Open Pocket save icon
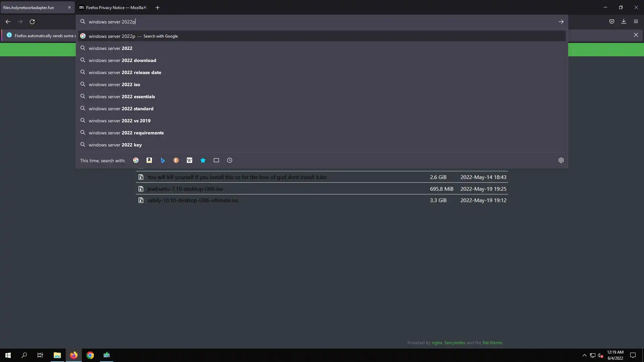 point(612,21)
